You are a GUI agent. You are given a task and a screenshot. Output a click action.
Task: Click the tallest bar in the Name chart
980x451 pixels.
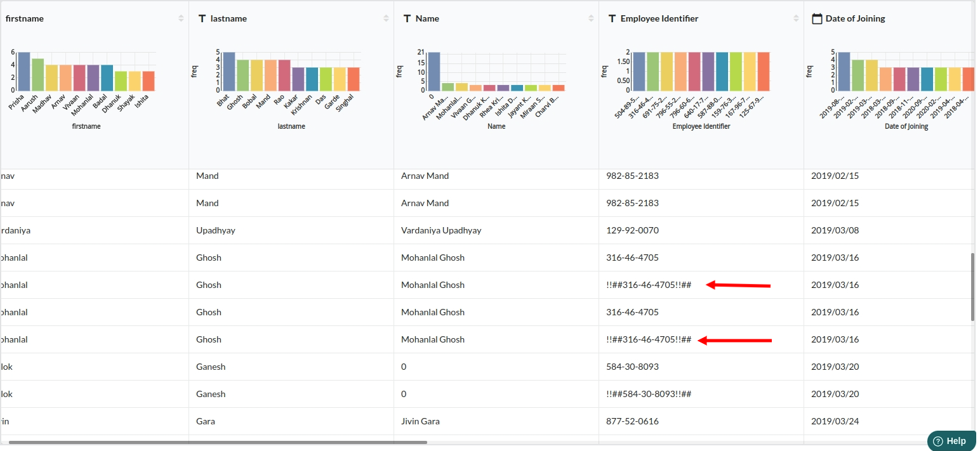point(434,71)
